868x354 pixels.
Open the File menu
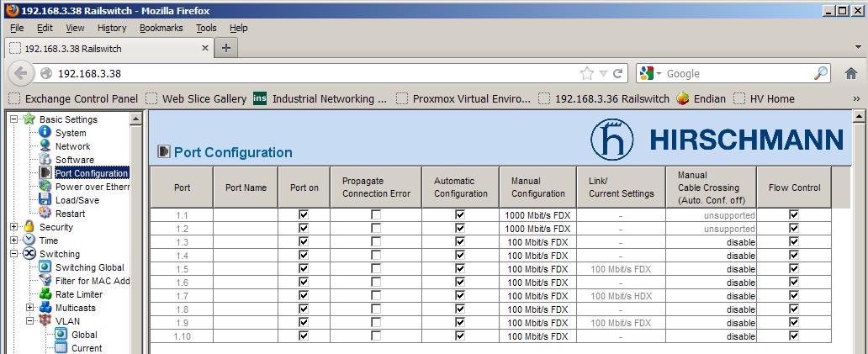coord(17,28)
